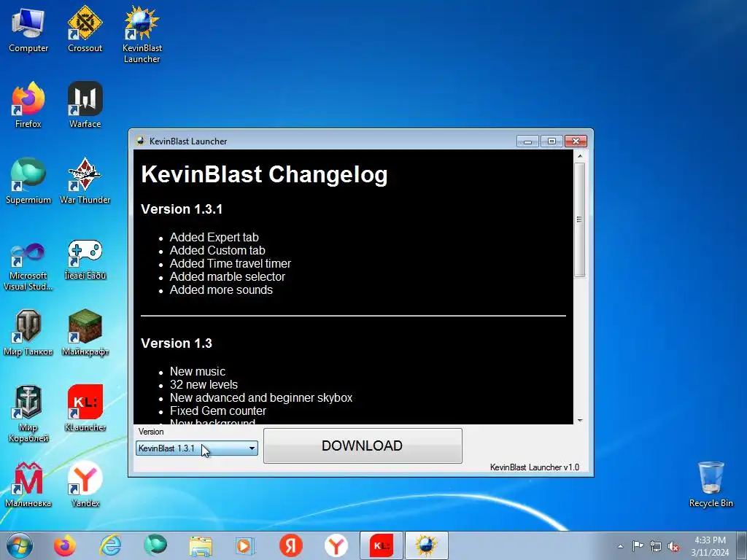Screen dimensions: 747x560
Task: Select the Firefox desktop shortcut
Action: pyautogui.click(x=28, y=106)
